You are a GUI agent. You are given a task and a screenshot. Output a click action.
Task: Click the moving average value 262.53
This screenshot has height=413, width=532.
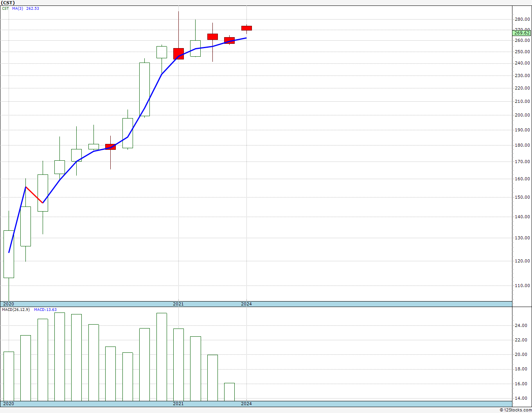pos(32,9)
